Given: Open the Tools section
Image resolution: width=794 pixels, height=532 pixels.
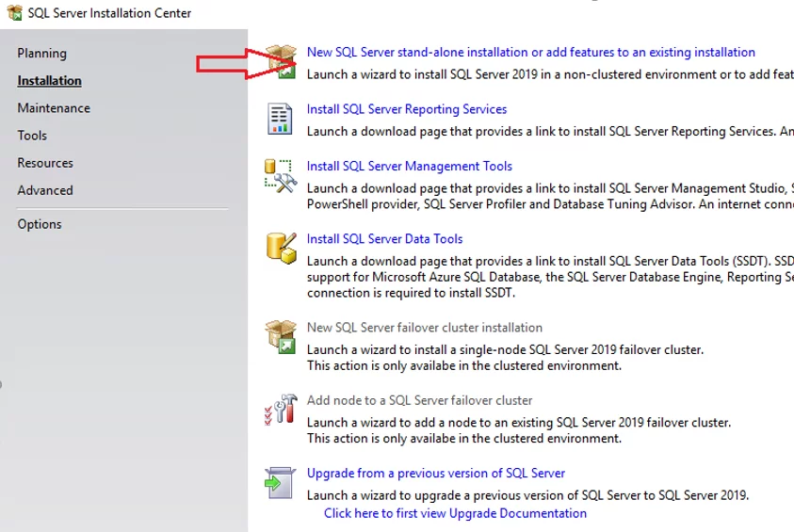Looking at the screenshot, I should [x=32, y=136].
